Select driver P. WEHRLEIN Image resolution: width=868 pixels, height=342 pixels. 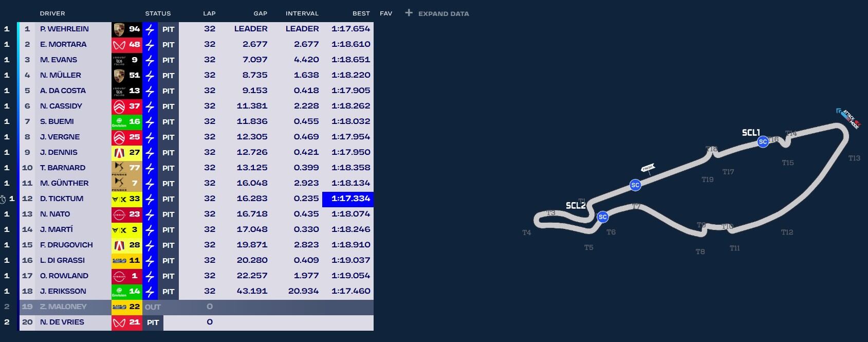click(64, 29)
